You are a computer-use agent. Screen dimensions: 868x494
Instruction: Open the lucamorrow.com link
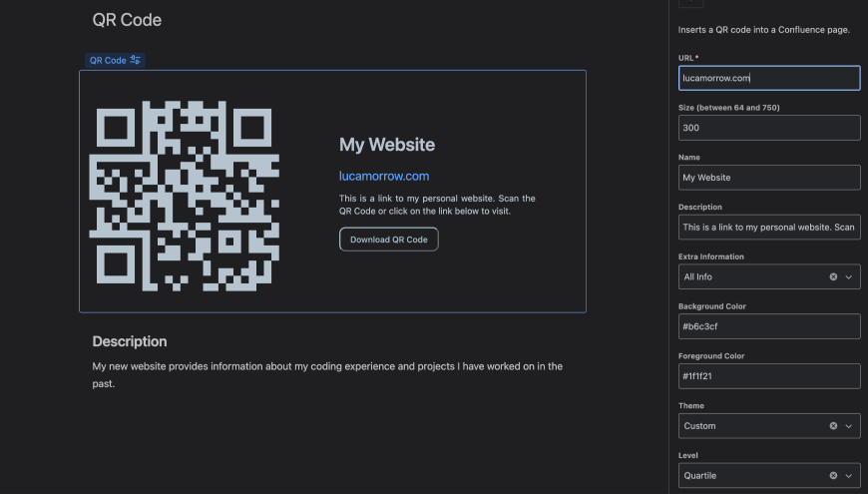[384, 176]
